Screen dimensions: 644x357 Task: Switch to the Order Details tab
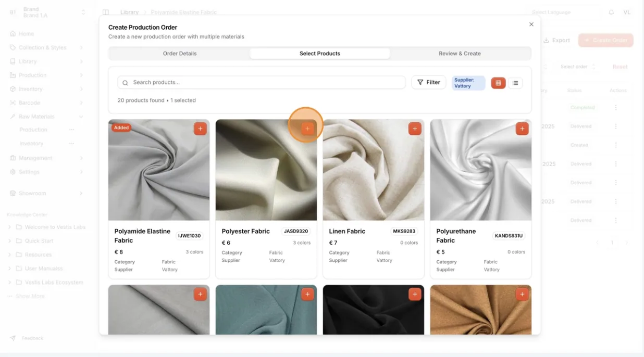coord(180,54)
